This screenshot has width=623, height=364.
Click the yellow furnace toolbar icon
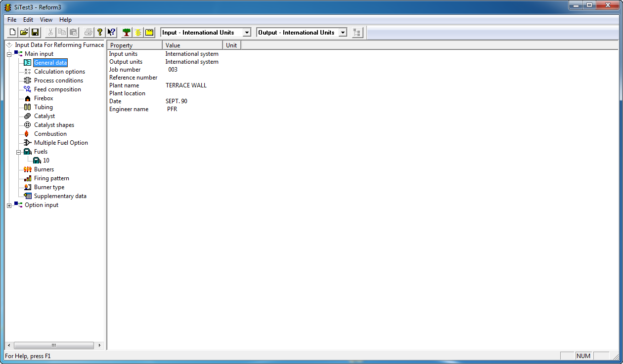[x=138, y=33]
